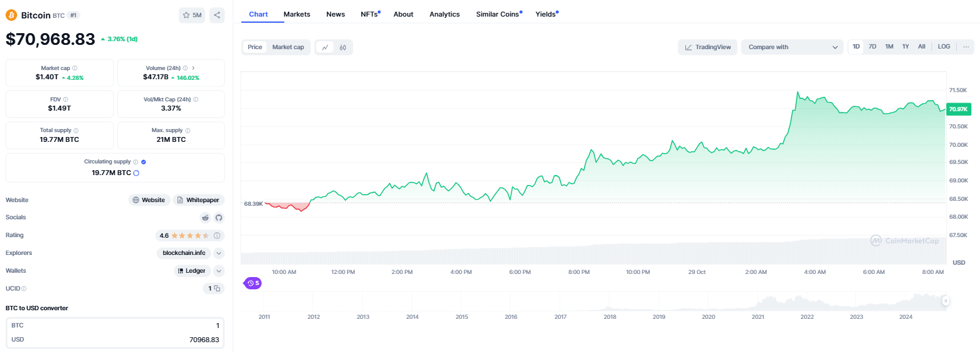The width and height of the screenshot is (980, 352).
Task: Select Market cap chart mode
Action: click(x=288, y=47)
